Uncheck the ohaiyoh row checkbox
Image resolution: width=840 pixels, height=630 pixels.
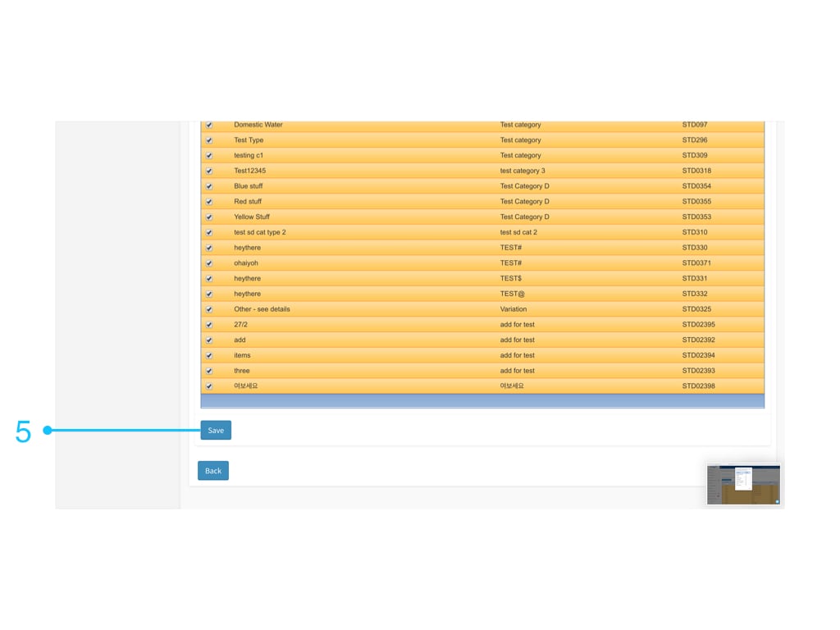(x=209, y=263)
